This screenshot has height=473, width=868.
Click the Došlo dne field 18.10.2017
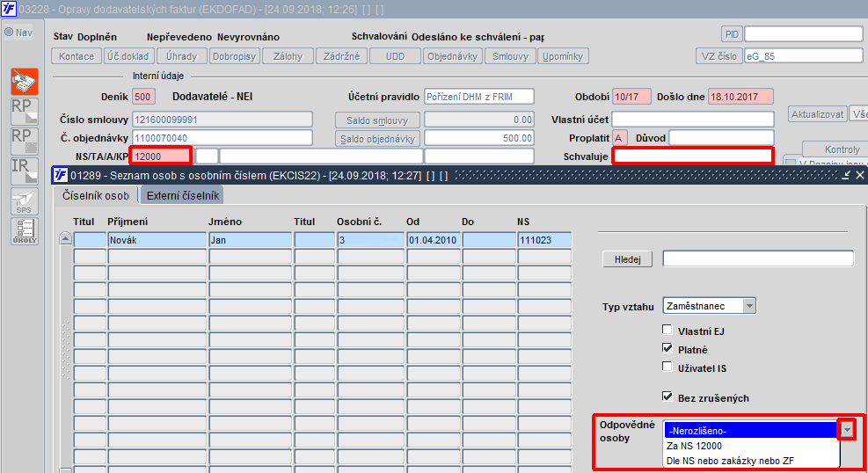(x=740, y=96)
